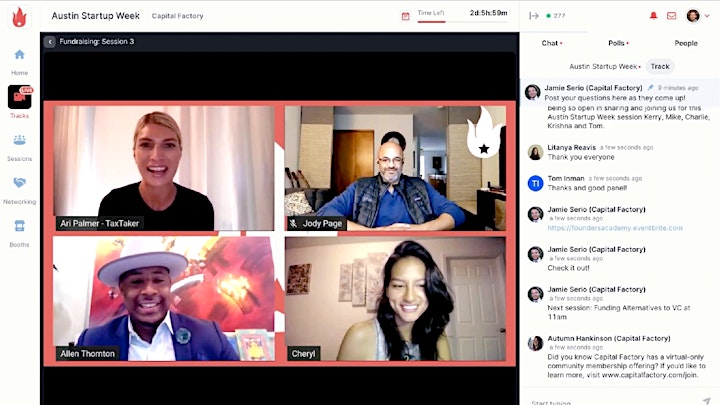Click Ari Palmer's video tile
This screenshot has height=405, width=720.
pyautogui.click(x=164, y=168)
